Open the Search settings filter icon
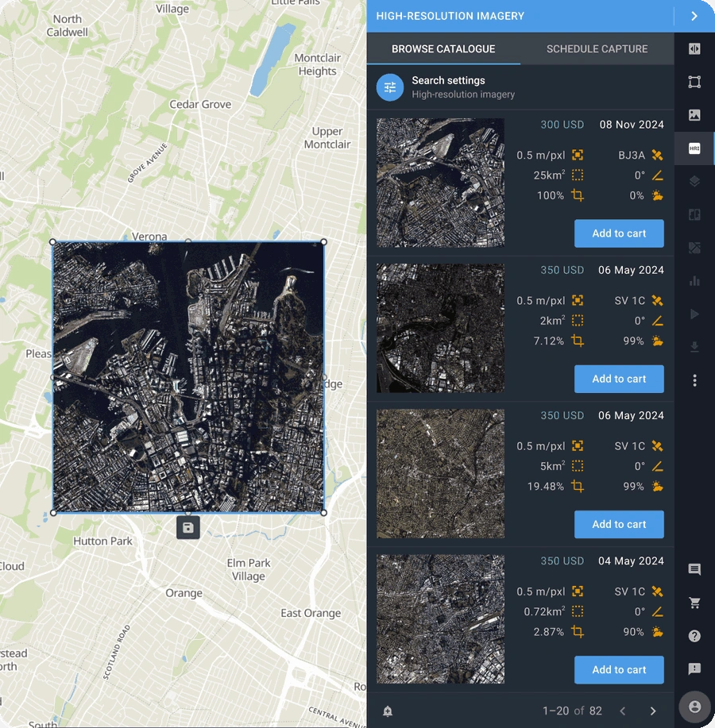The image size is (715, 728). point(388,87)
